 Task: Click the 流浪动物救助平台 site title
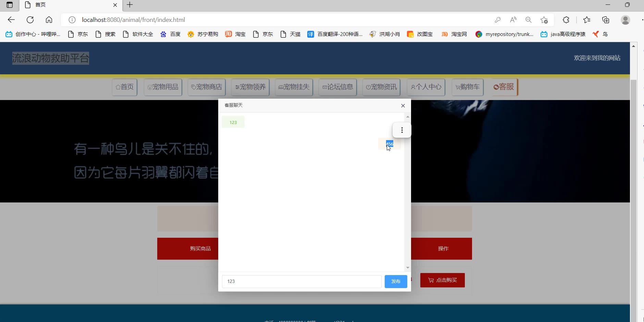51,58
